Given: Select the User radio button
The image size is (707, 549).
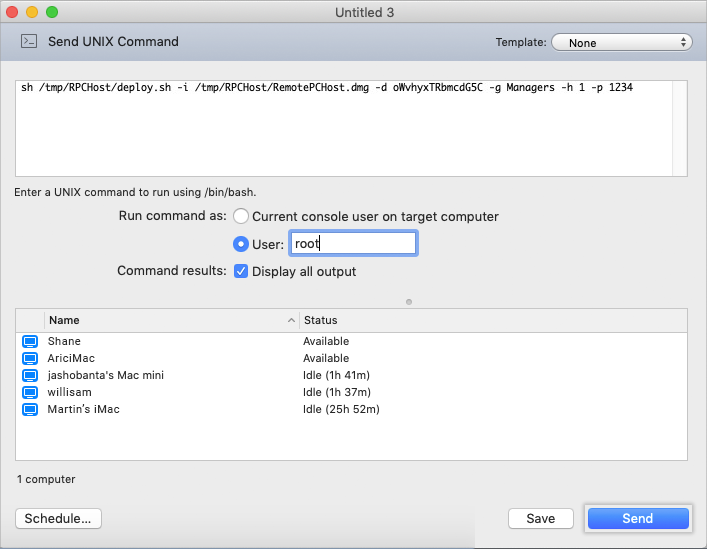Looking at the screenshot, I should [x=240, y=244].
